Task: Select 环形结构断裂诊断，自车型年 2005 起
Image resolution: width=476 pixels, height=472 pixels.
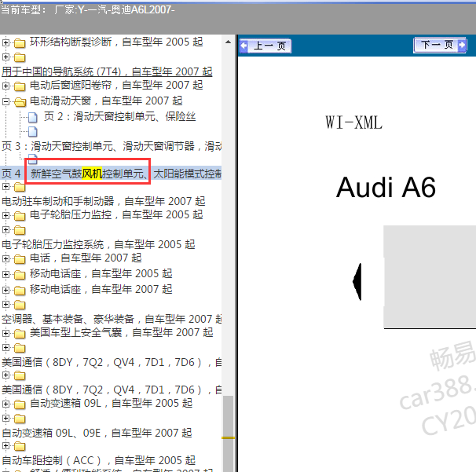Action: [x=116, y=42]
